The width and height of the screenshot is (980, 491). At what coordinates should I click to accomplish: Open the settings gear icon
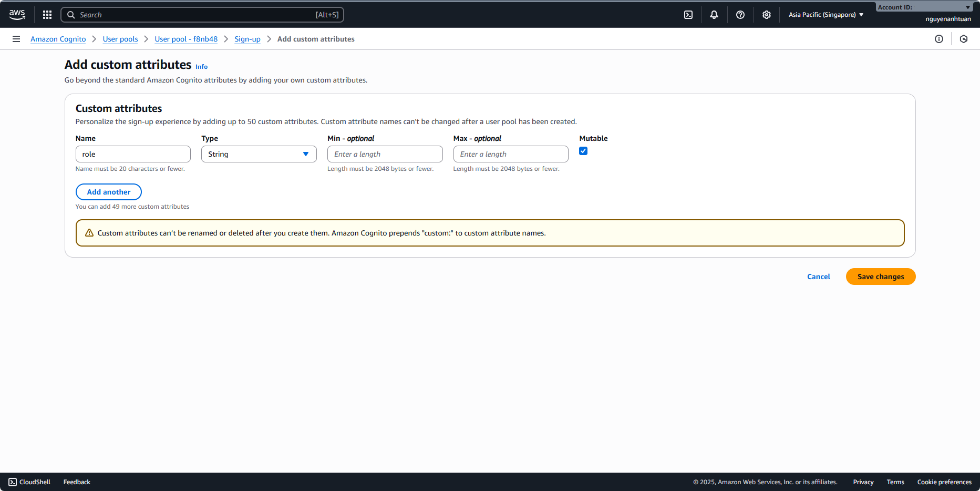[x=767, y=15]
